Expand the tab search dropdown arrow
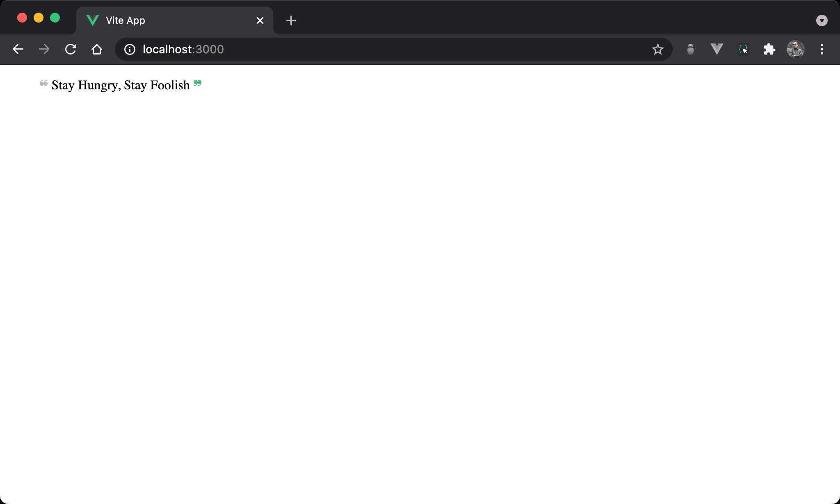 tap(822, 20)
